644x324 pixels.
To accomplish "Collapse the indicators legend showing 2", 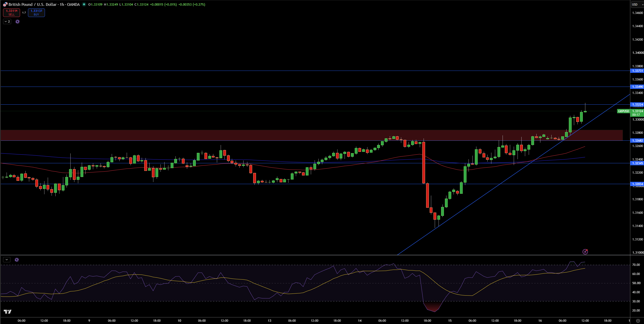I will point(7,22).
